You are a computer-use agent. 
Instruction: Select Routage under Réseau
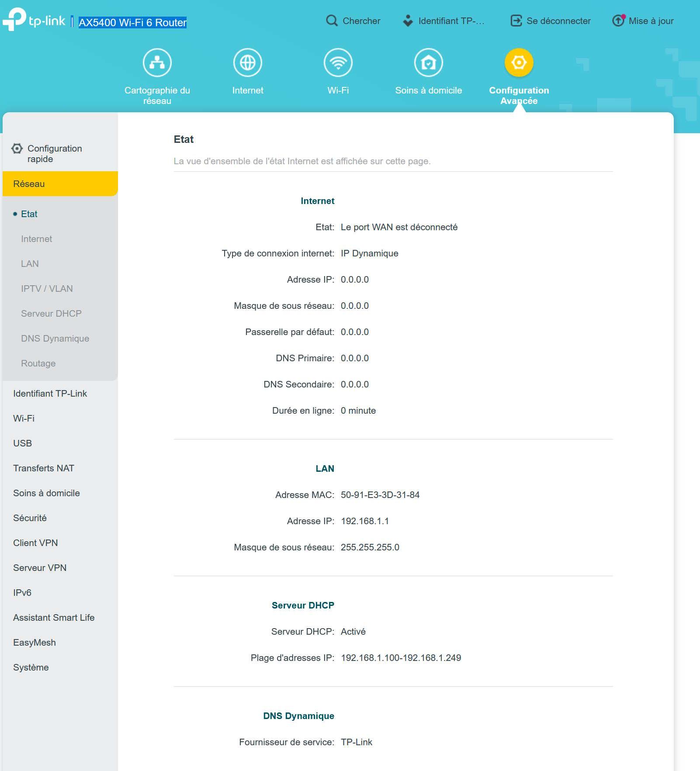[38, 363]
